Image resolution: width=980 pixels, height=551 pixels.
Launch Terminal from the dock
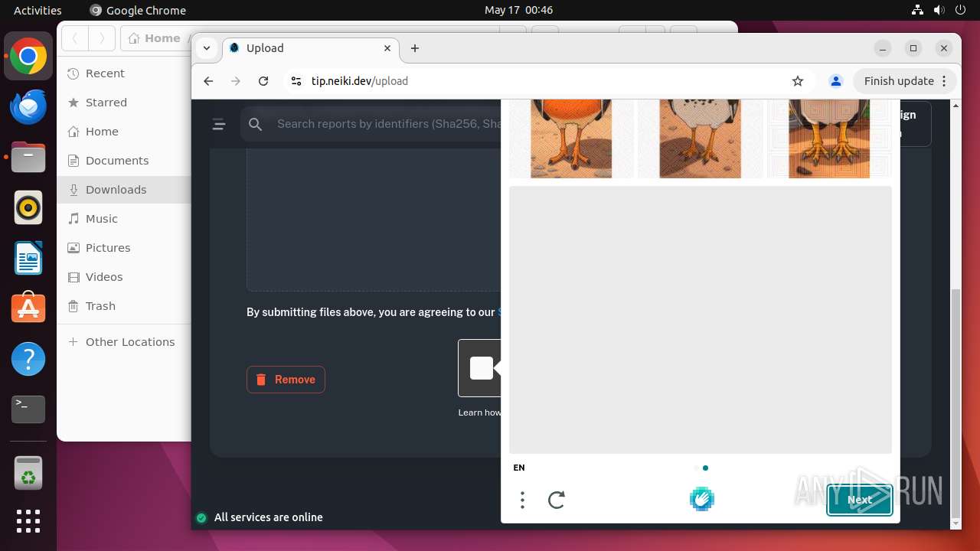tap(28, 409)
